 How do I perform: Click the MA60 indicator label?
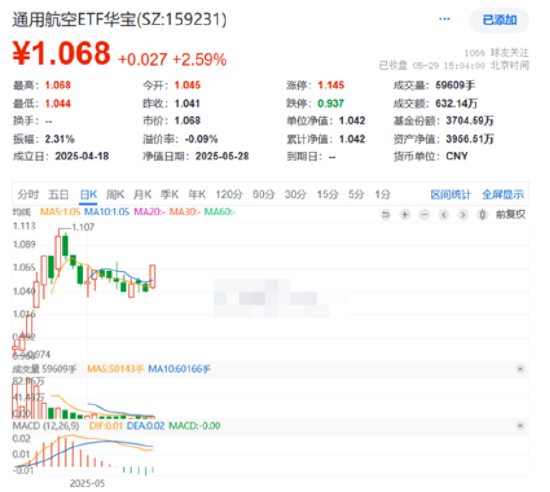(x=220, y=212)
